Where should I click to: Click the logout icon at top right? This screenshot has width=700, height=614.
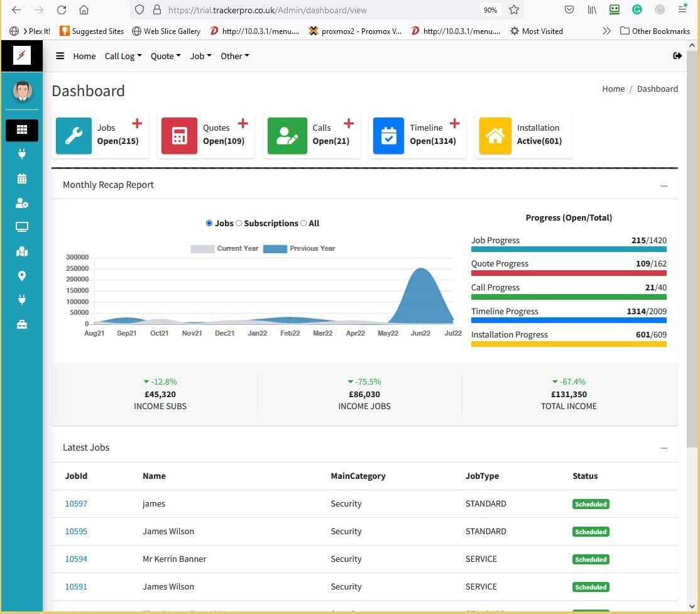(x=677, y=56)
